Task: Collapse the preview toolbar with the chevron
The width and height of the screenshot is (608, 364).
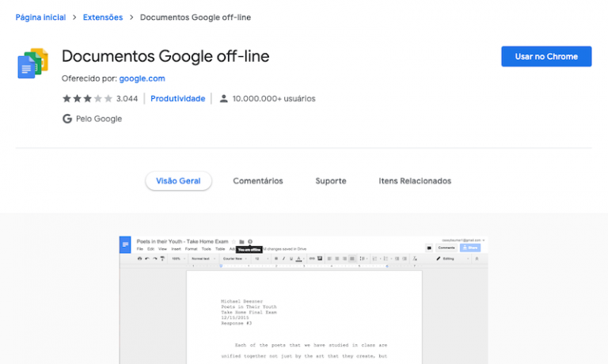Action: coord(477,259)
